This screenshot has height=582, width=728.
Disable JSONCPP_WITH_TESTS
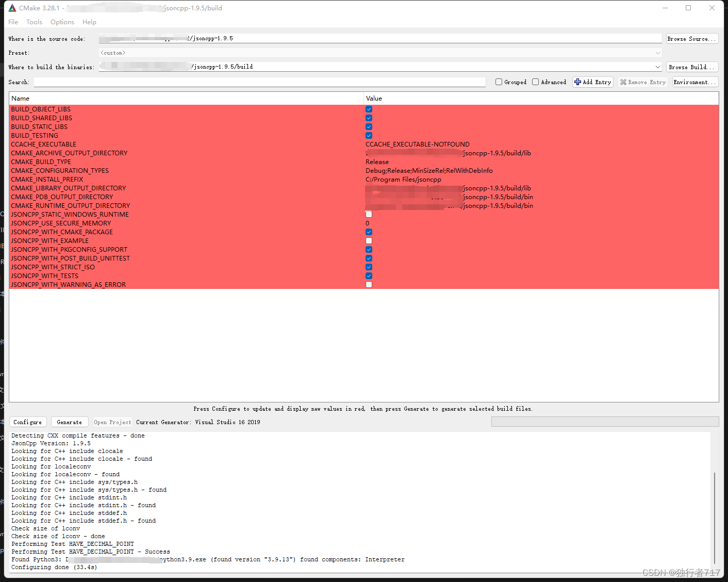pos(369,276)
